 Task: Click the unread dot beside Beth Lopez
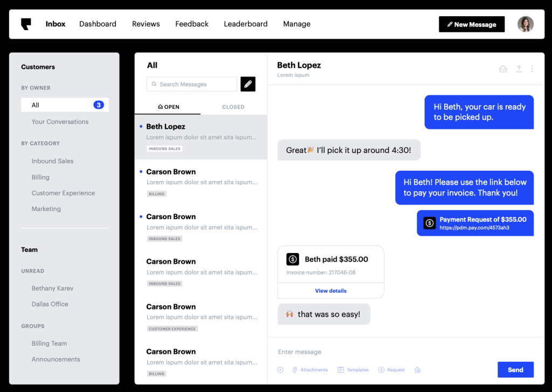pyautogui.click(x=141, y=126)
